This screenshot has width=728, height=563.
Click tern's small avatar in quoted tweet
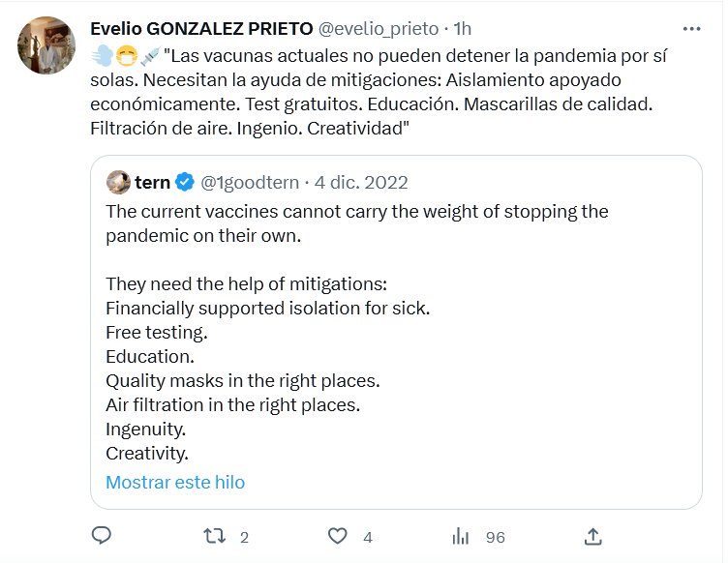(117, 182)
